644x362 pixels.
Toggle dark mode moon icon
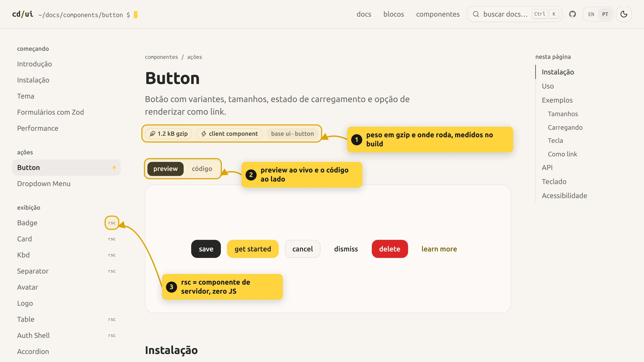click(x=624, y=14)
